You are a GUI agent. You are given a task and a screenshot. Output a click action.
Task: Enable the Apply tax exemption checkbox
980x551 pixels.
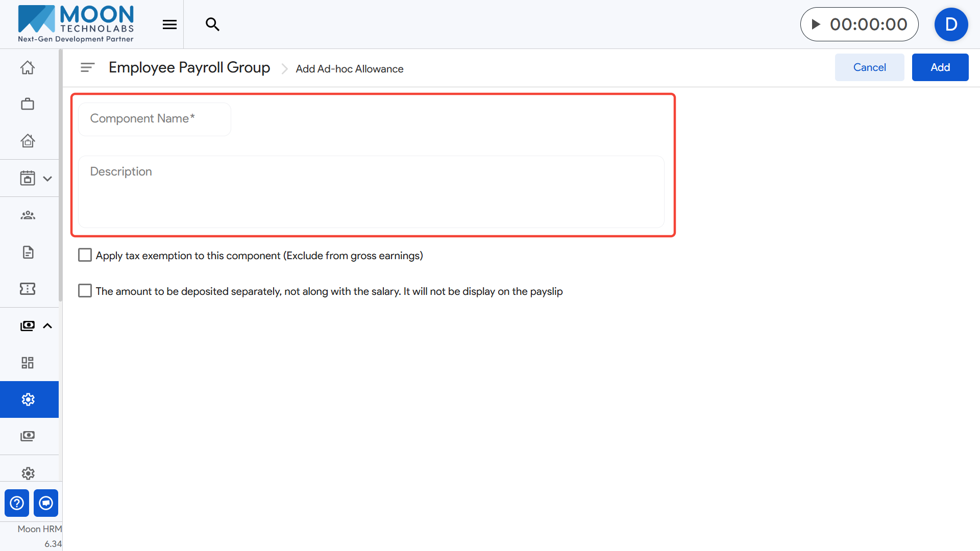[85, 255]
